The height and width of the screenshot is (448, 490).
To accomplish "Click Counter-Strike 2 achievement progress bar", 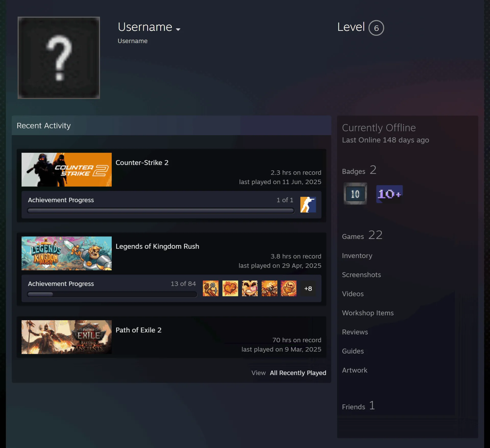I will click(161, 211).
